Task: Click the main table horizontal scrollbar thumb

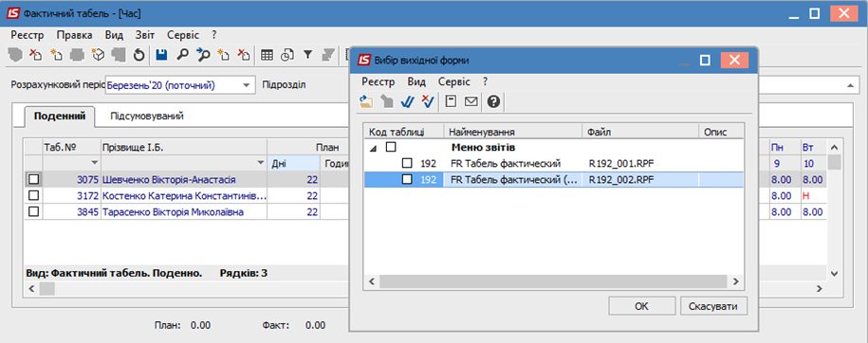Action: pos(47,288)
